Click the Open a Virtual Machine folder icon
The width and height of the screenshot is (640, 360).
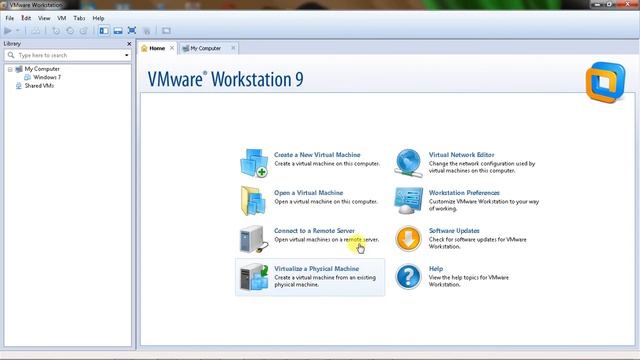pyautogui.click(x=253, y=200)
